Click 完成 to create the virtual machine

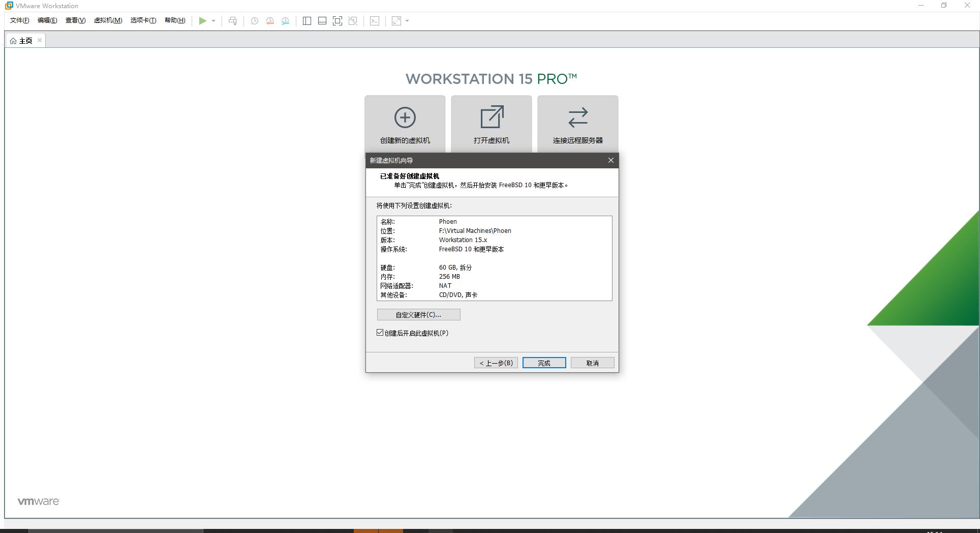(x=543, y=363)
